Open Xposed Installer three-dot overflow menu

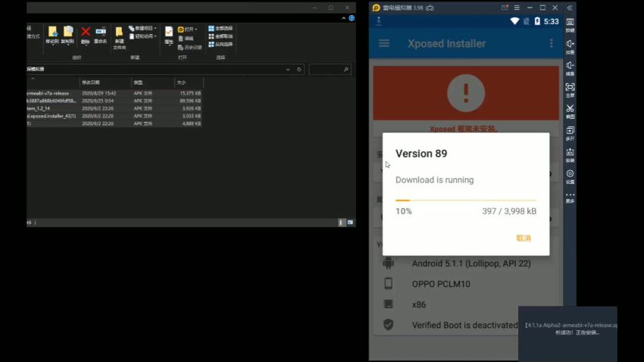(x=551, y=43)
